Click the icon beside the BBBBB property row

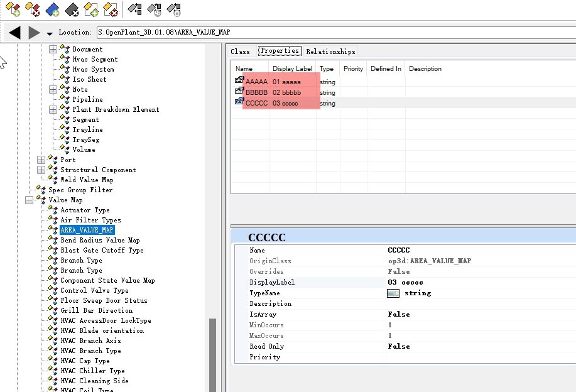[x=239, y=92]
